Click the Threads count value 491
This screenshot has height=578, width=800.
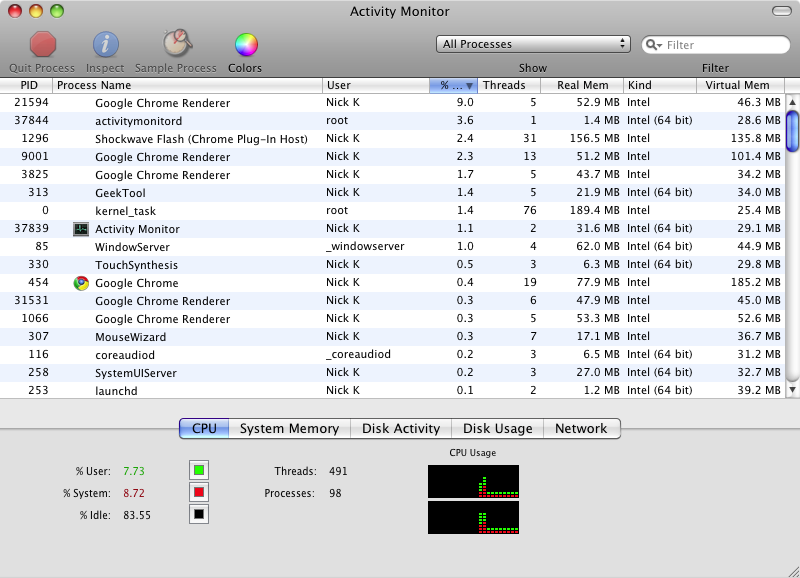[x=338, y=471]
